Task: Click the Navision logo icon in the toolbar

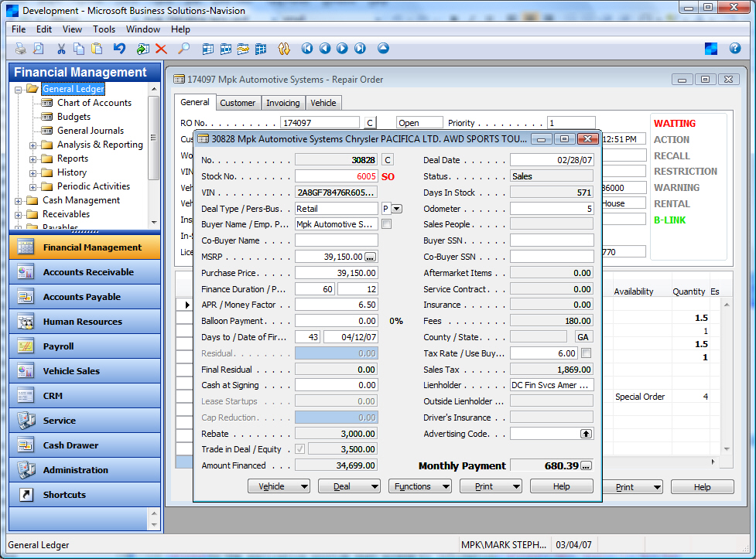Action: [710, 48]
